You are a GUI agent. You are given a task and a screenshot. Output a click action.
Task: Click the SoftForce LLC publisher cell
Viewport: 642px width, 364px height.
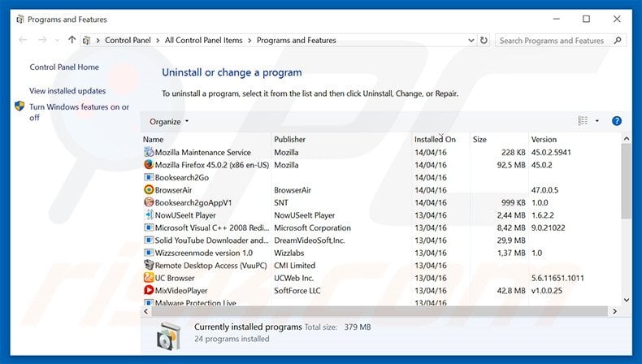tap(297, 291)
